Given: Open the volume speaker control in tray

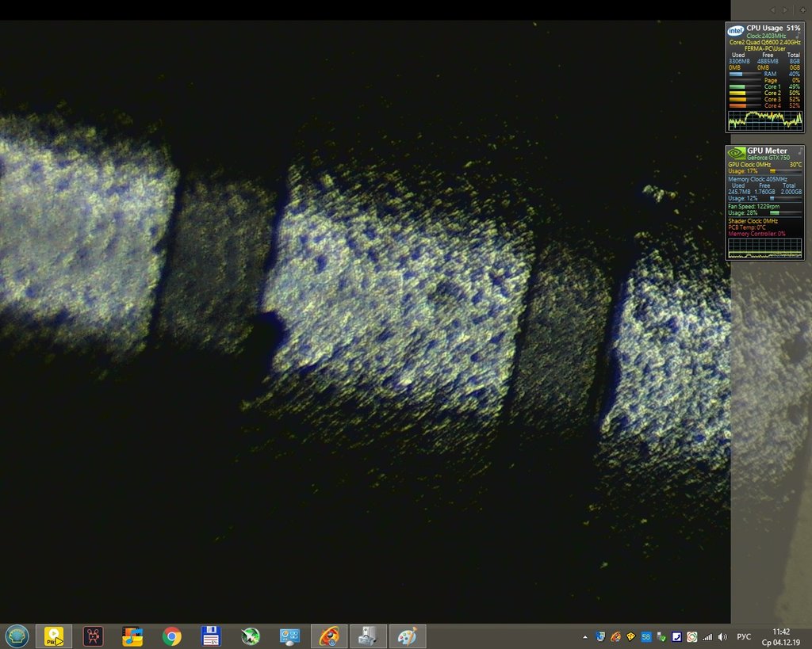Looking at the screenshot, I should (x=722, y=636).
